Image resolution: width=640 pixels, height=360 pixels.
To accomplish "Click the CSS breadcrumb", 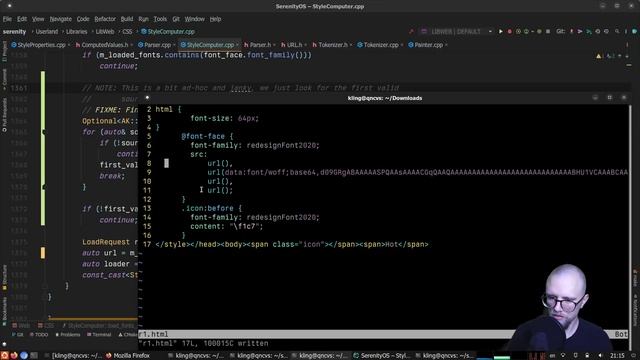I will point(127,31).
